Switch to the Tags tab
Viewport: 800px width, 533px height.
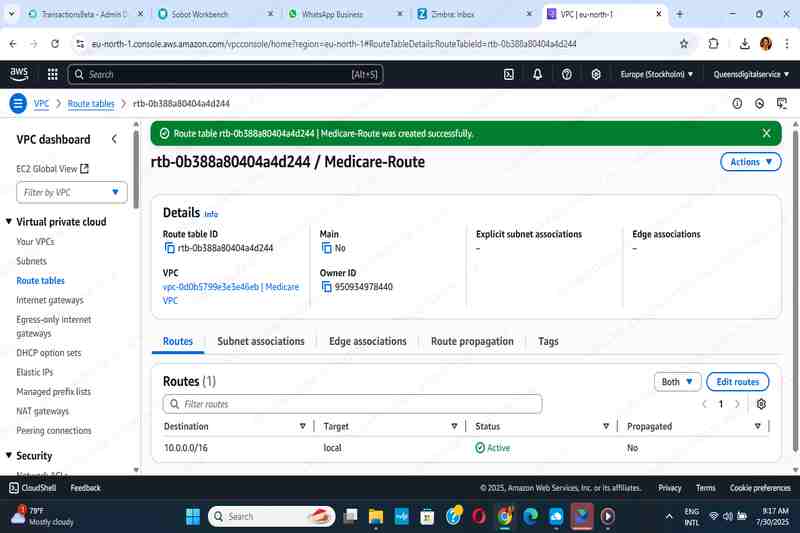coord(548,341)
